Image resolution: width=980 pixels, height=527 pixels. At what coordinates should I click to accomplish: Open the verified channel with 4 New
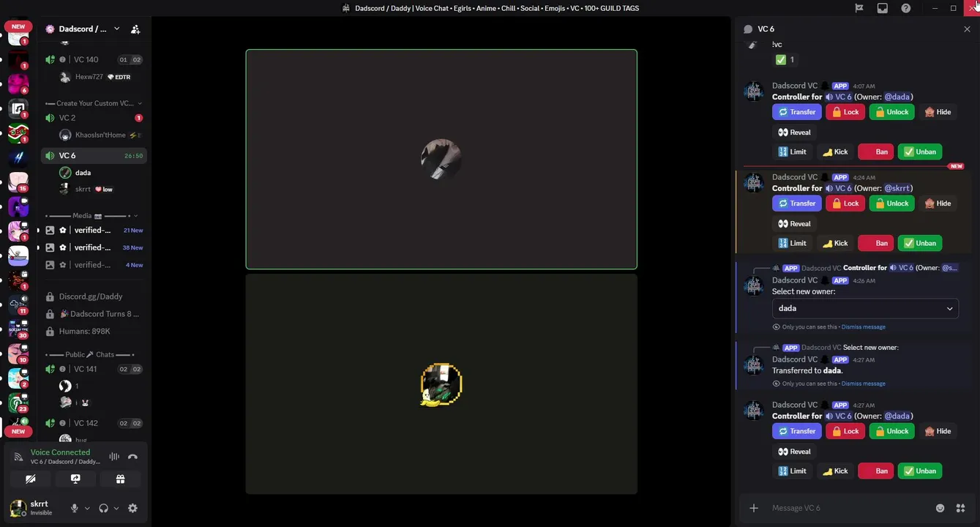94,265
